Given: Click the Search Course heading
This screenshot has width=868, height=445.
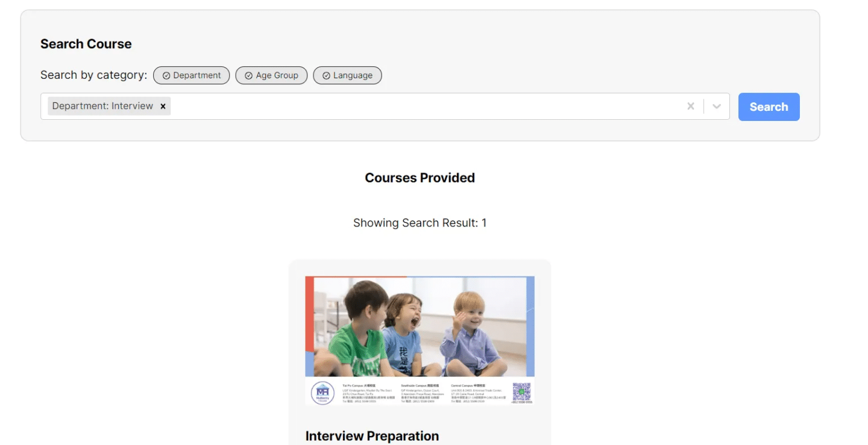Looking at the screenshot, I should 86,44.
